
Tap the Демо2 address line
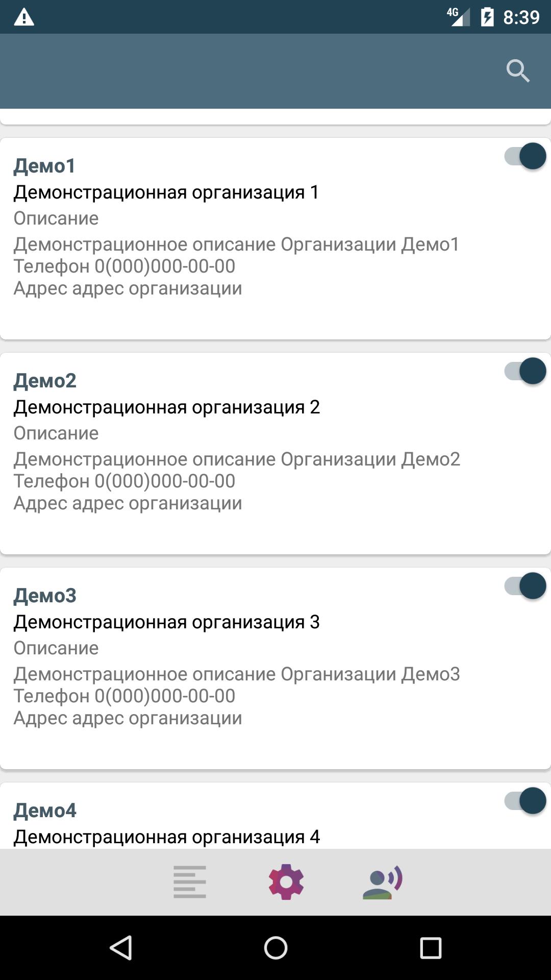coord(128,503)
